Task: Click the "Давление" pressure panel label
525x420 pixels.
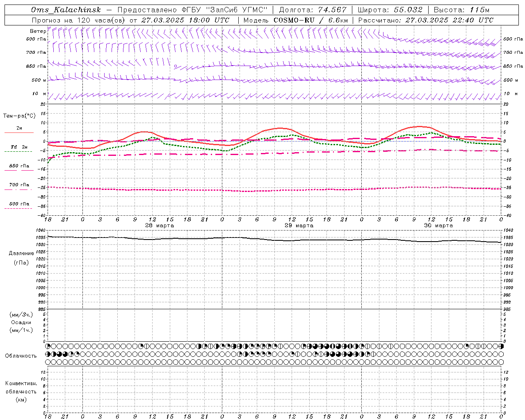Action: [x=21, y=253]
